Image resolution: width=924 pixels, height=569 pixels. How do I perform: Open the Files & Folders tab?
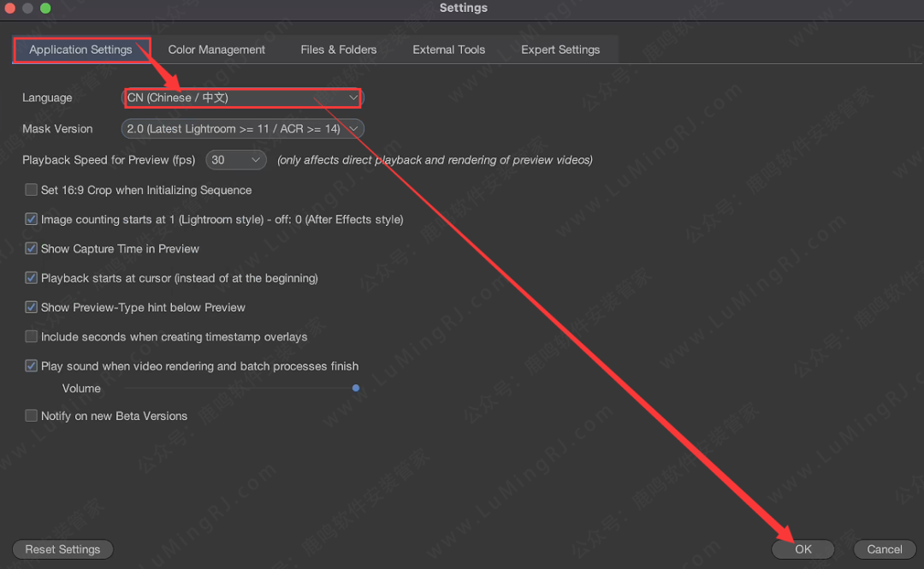338,50
